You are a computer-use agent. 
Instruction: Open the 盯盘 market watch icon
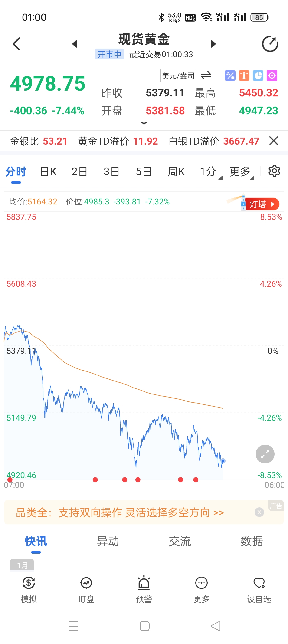(86, 589)
